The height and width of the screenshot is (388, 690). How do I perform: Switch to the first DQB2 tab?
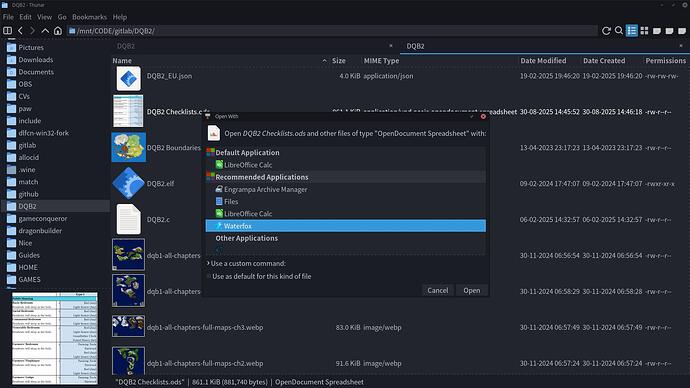[126, 46]
